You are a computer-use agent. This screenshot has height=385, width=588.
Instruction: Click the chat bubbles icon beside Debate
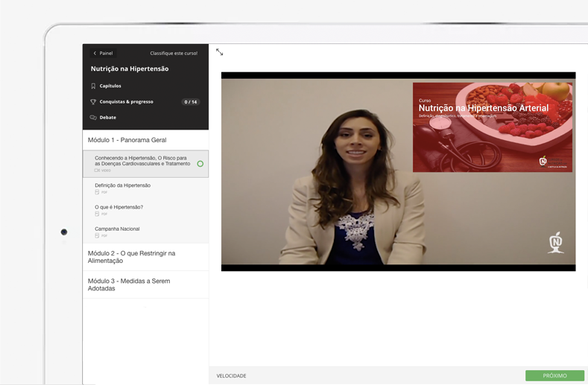(x=93, y=118)
